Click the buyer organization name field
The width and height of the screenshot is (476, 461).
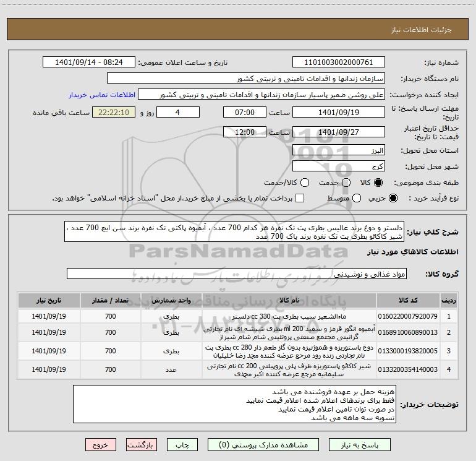[x=246, y=79]
